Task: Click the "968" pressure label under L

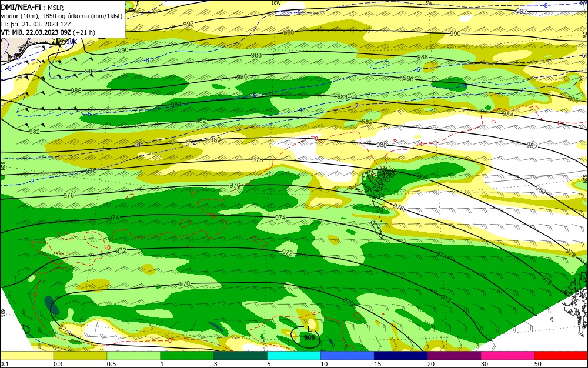Action: tap(309, 337)
